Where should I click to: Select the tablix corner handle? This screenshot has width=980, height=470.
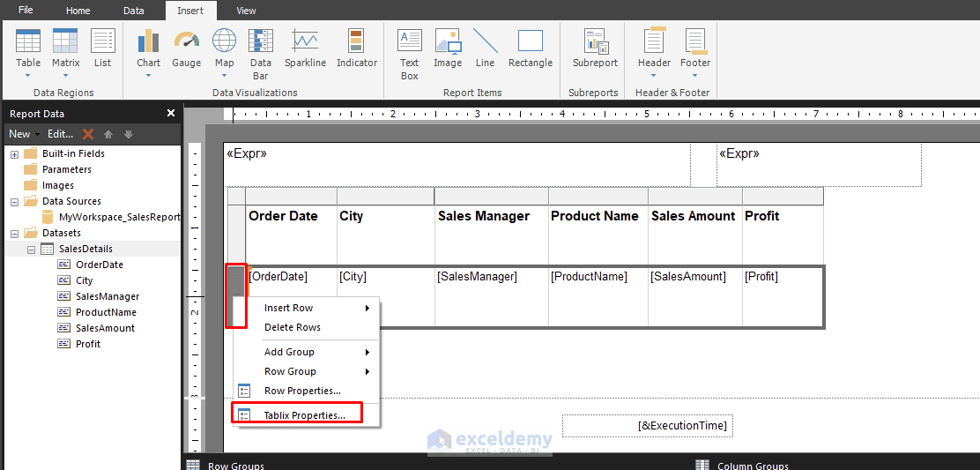point(236,196)
